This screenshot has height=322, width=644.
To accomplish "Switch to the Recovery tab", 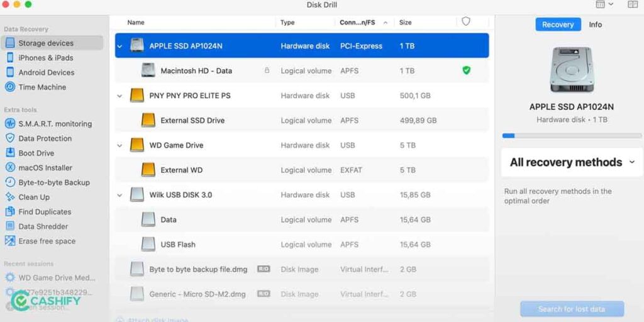I will (x=558, y=25).
